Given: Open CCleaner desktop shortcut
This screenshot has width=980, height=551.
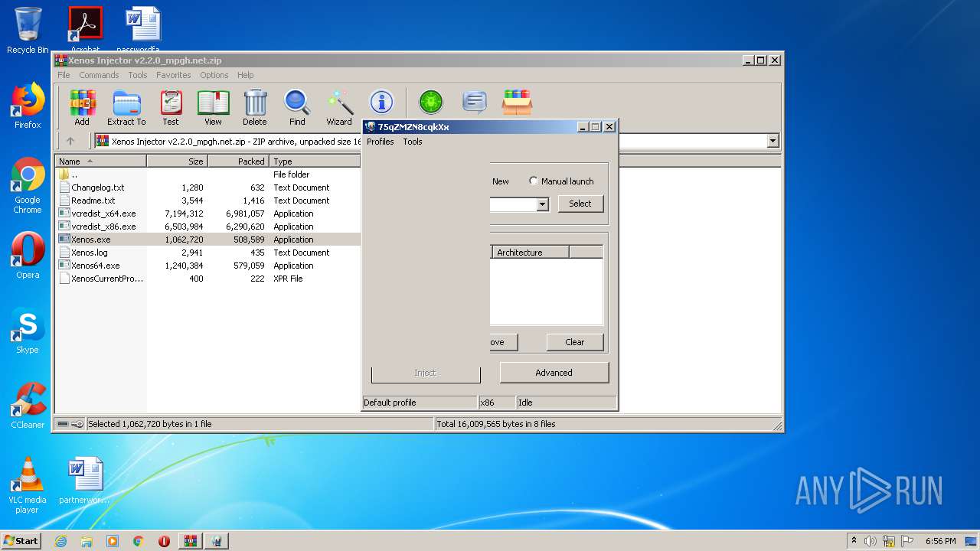Looking at the screenshot, I should 28,406.
